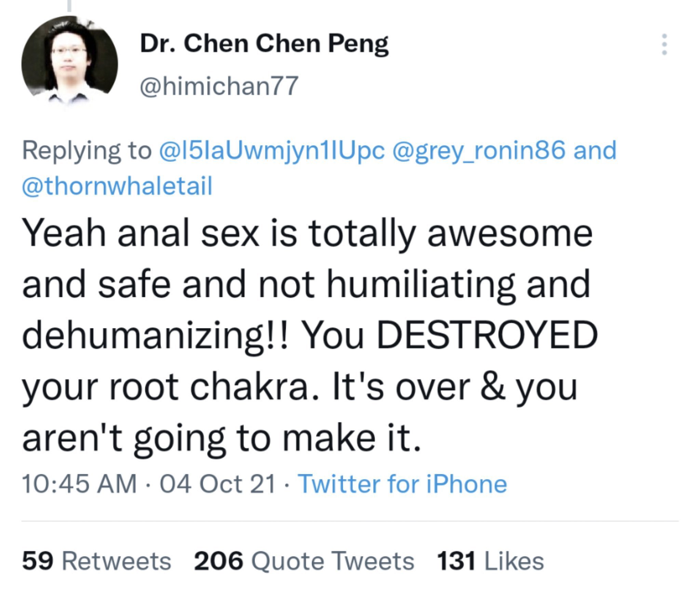
Task: Click the "and" link in the reply line
Action: pos(595,150)
